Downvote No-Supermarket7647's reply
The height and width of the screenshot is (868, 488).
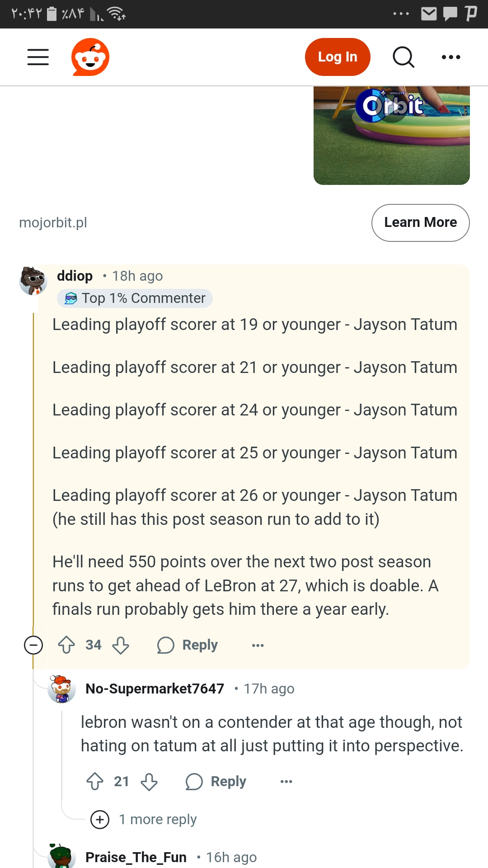149,782
